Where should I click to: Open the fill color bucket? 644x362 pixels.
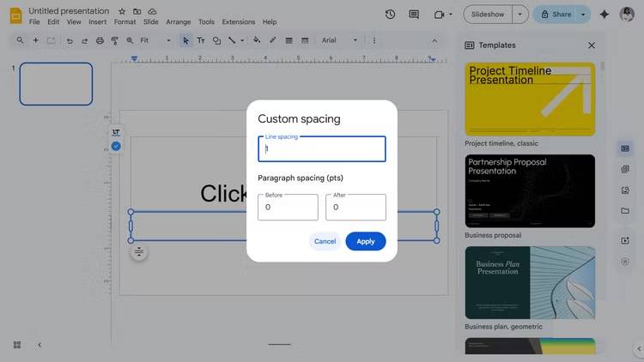(x=257, y=40)
